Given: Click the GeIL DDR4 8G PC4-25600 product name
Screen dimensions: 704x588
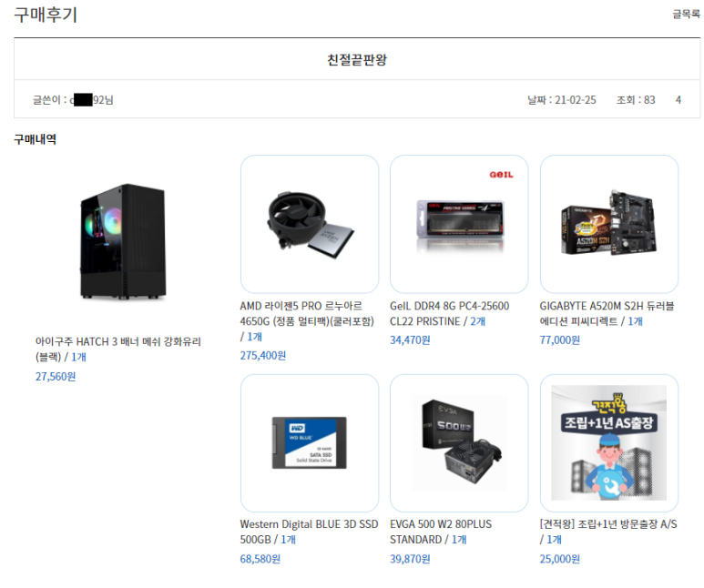Looking at the screenshot, I should pyautogui.click(x=449, y=313).
